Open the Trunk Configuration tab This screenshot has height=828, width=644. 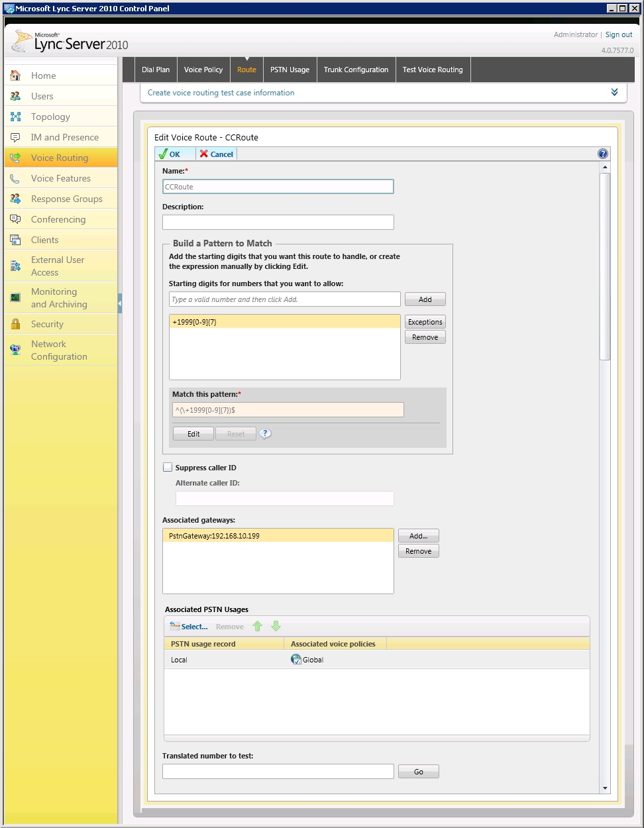point(356,70)
